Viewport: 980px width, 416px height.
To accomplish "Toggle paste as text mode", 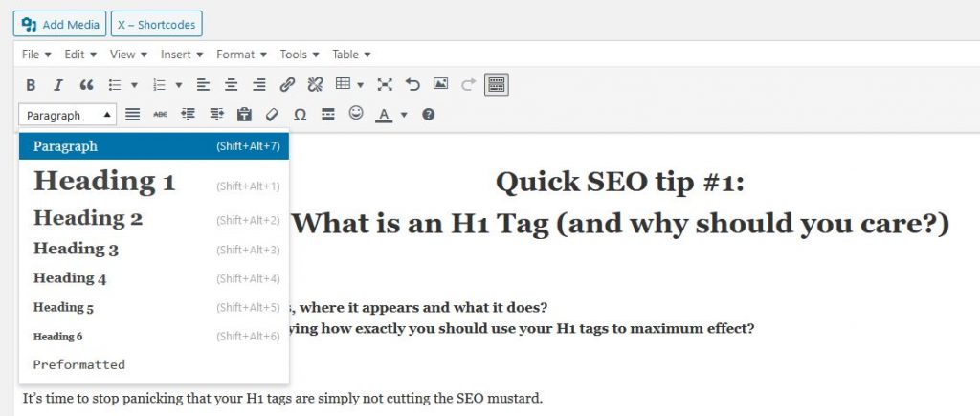I will point(244,115).
